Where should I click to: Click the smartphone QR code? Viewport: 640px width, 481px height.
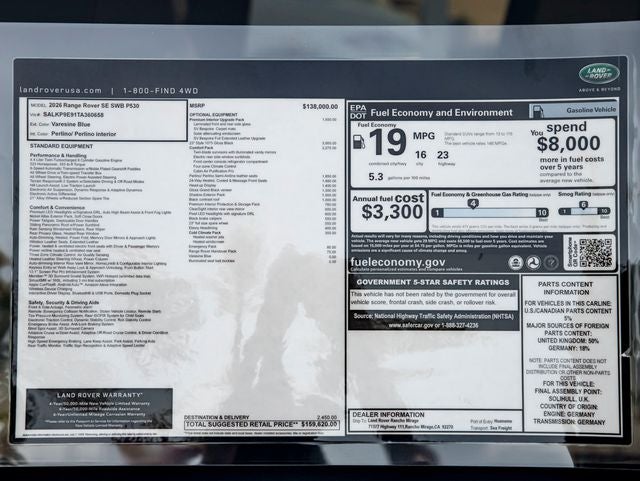[596, 253]
